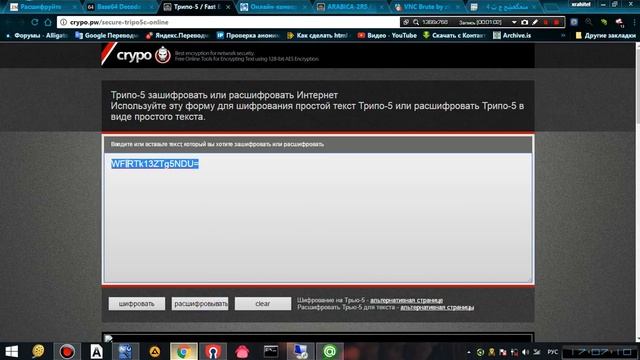Open the Другие закладки folder

coord(605,36)
